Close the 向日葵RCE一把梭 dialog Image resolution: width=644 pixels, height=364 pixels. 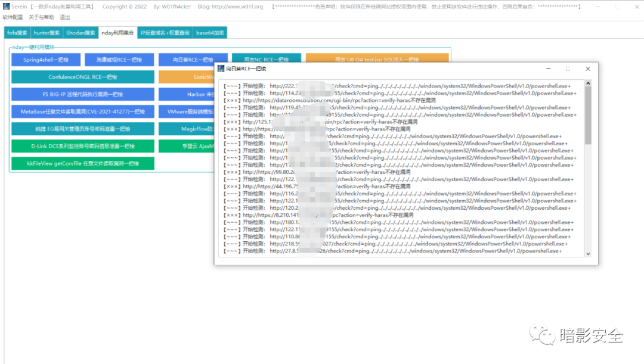[588, 69]
